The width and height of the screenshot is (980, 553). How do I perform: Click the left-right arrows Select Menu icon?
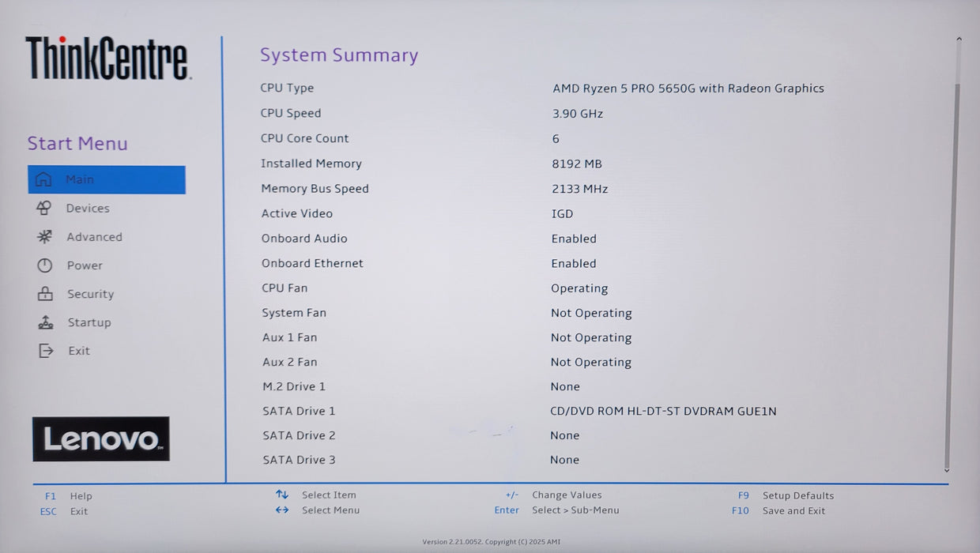point(282,510)
